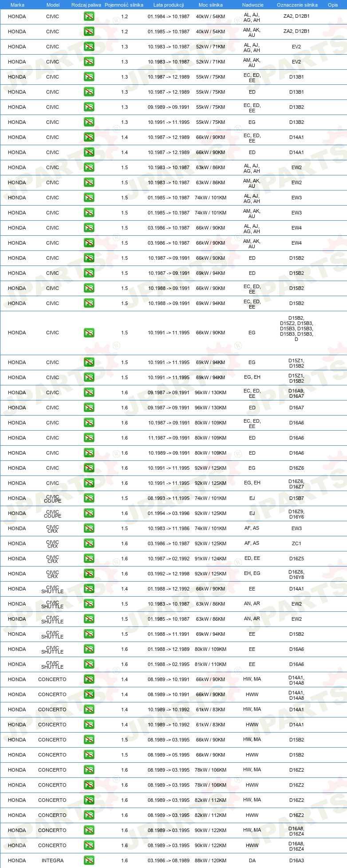Select the 11.1987 -> 09.1991 production years cell

169,438
